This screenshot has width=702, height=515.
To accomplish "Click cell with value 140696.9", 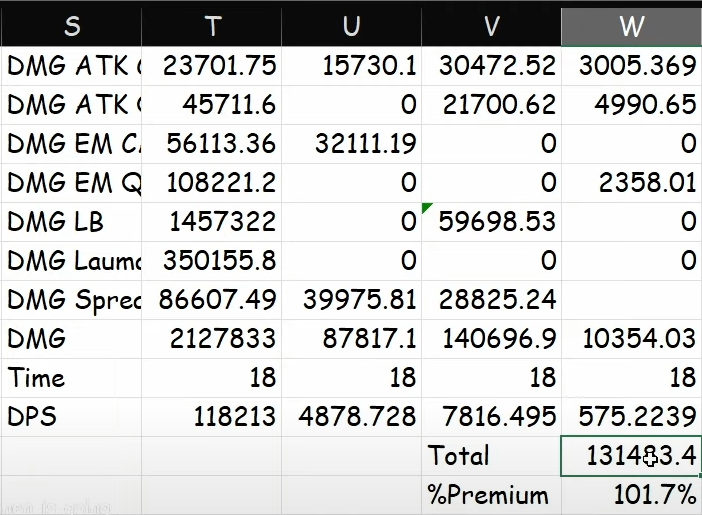I will click(492, 339).
